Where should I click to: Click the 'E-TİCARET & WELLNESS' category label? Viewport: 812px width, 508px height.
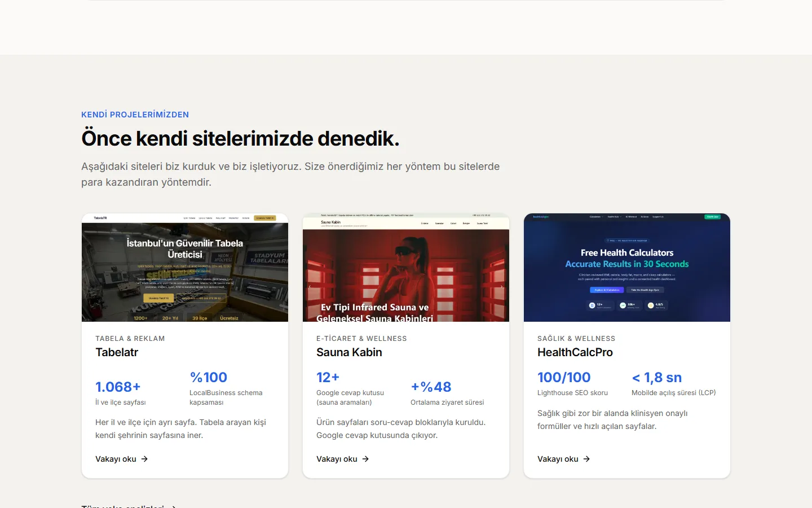361,339
